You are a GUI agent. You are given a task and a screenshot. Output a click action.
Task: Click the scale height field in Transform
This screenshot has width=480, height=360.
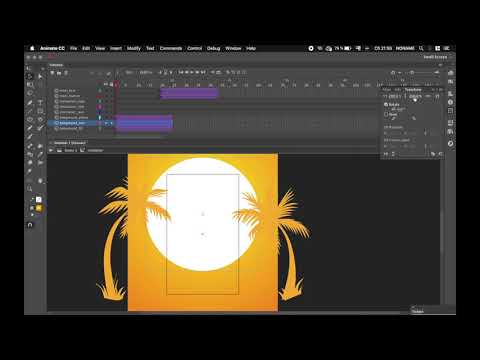415,96
